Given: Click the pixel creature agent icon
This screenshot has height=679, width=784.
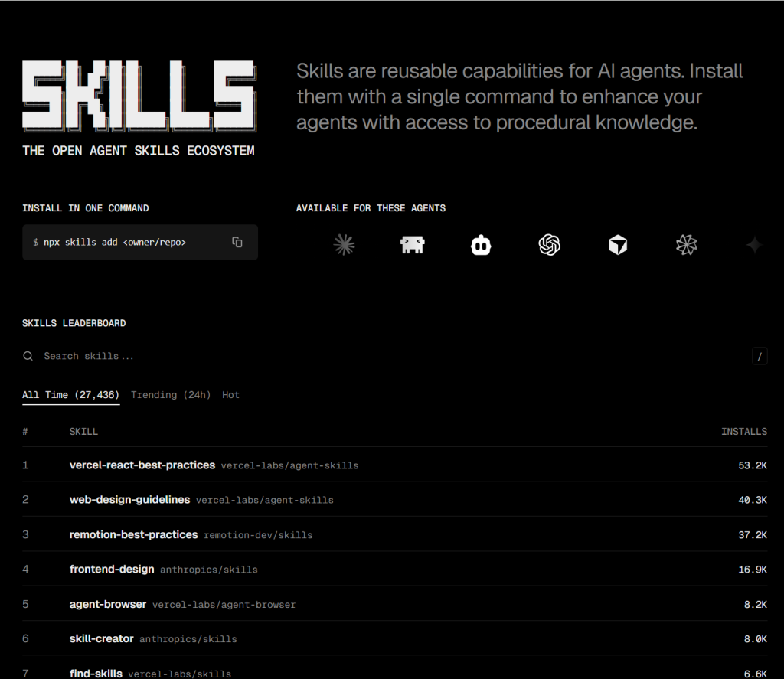Looking at the screenshot, I should tap(413, 245).
